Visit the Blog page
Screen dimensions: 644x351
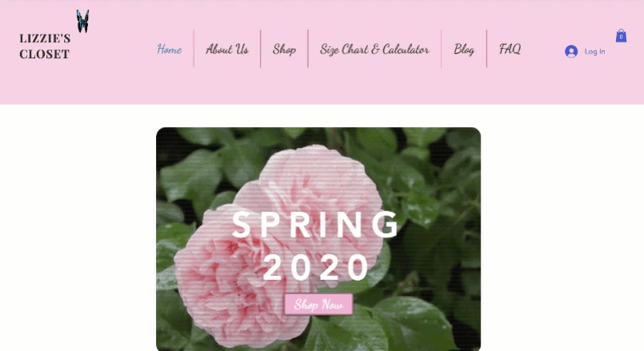464,50
